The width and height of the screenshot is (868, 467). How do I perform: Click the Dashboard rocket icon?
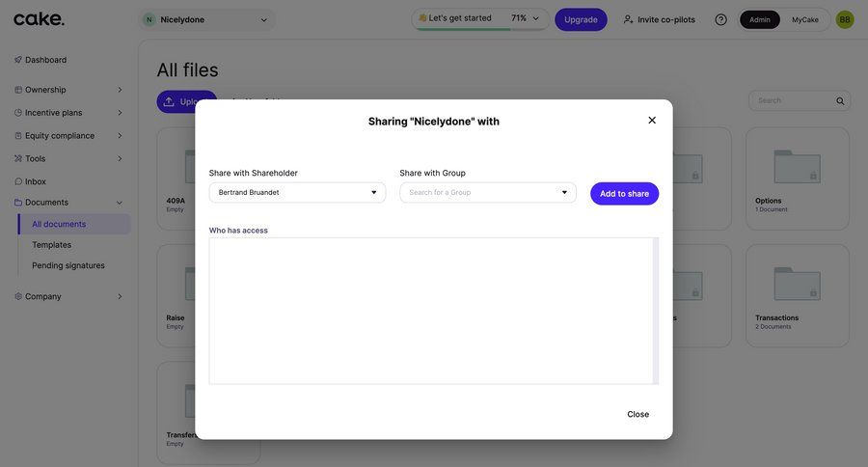click(x=18, y=60)
